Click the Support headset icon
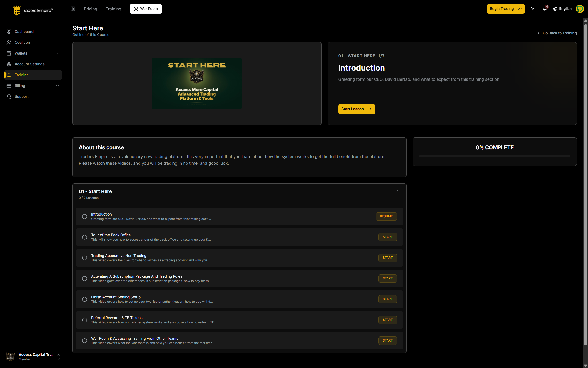 [x=9, y=97]
